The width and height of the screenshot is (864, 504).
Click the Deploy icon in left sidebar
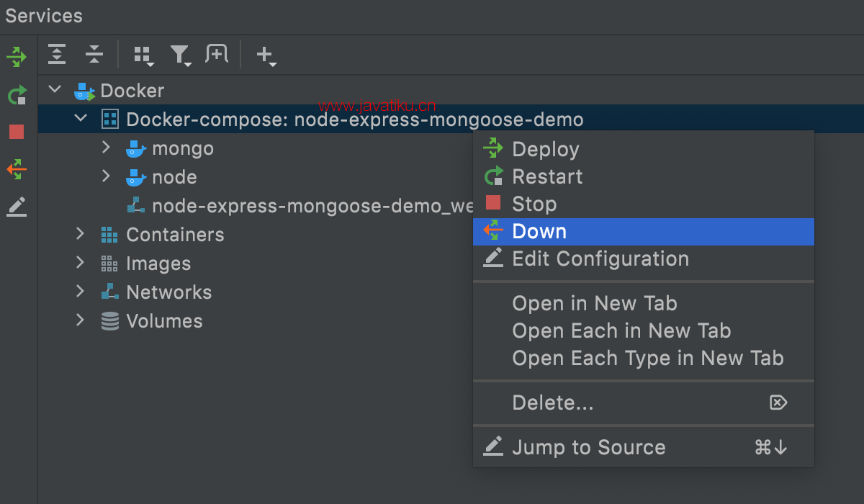click(17, 56)
